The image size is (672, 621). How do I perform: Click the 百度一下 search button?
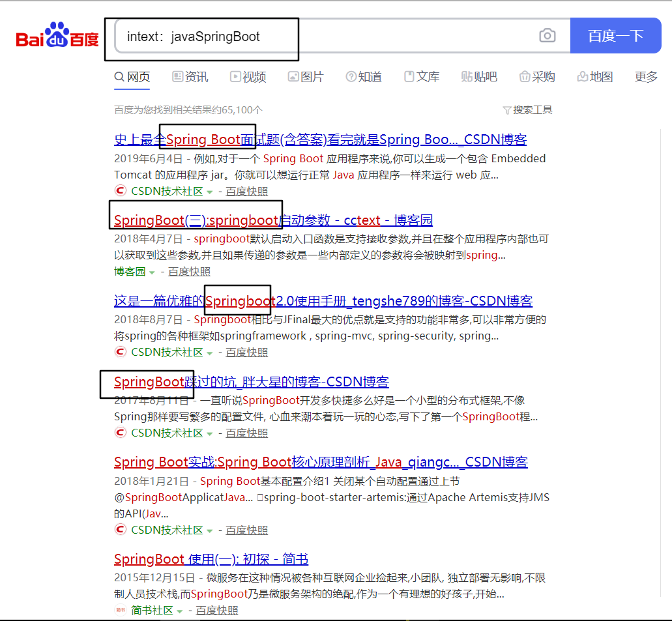point(615,36)
